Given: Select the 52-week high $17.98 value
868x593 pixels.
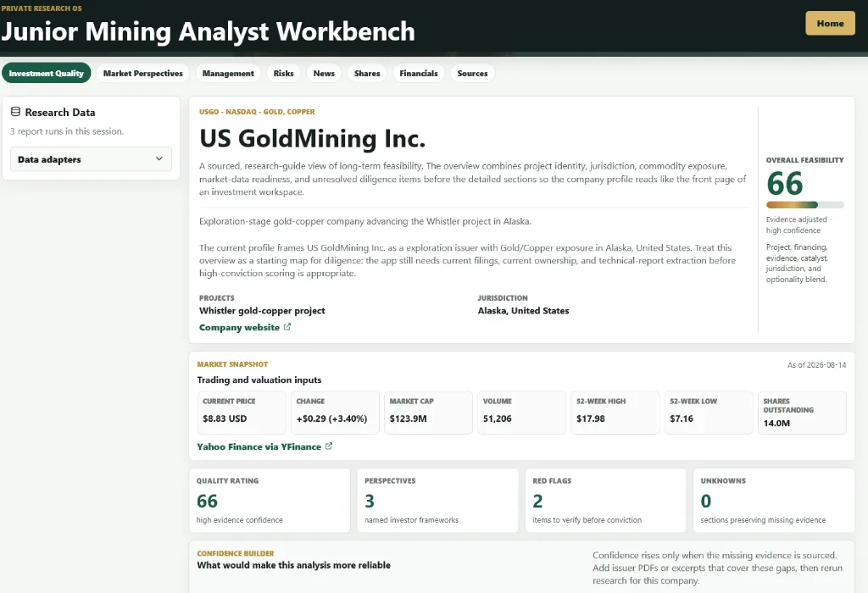Looking at the screenshot, I should click(x=591, y=418).
